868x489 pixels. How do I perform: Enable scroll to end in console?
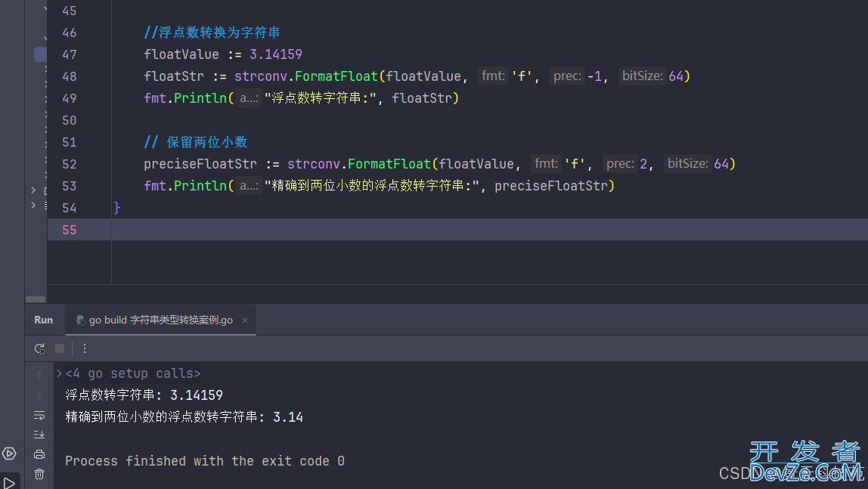(39, 435)
